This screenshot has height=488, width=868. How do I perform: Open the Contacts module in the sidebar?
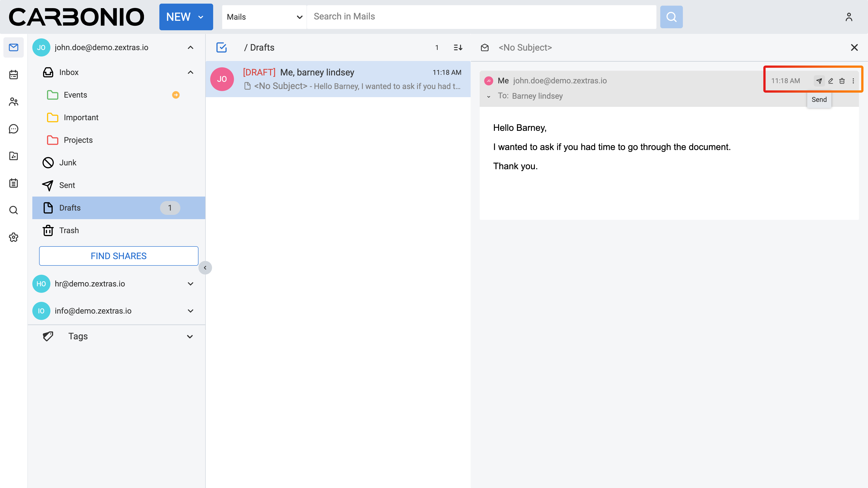(x=14, y=102)
